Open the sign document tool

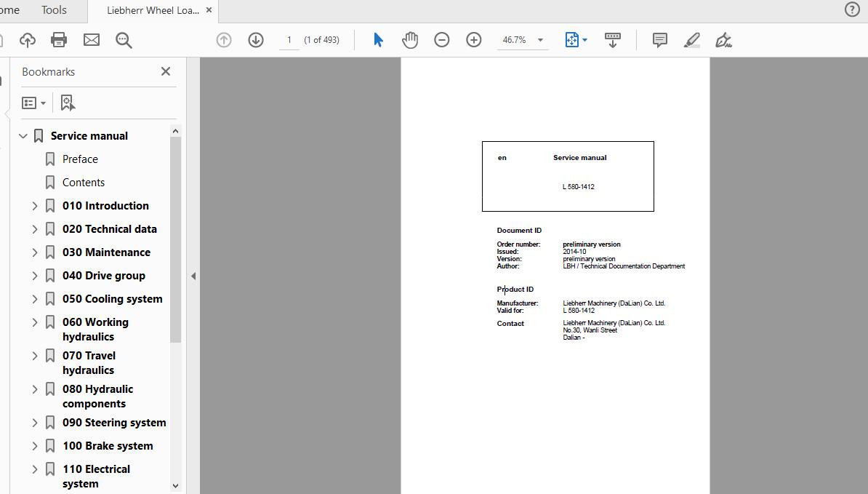click(x=723, y=40)
